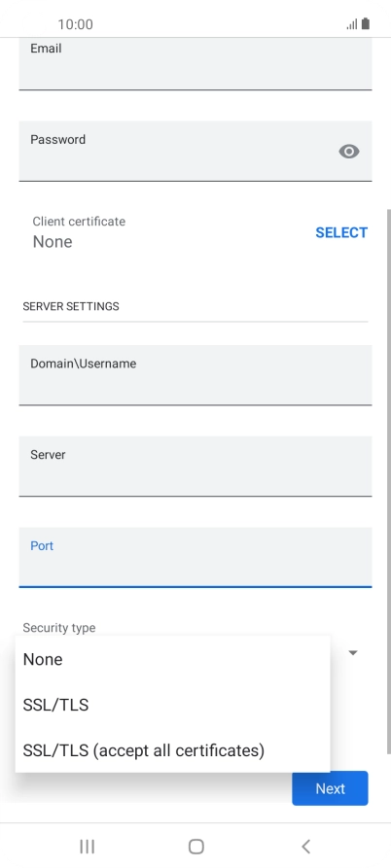Collapse the Security type dropdown arrow
Screen dimensions: 391x868
[353, 653]
